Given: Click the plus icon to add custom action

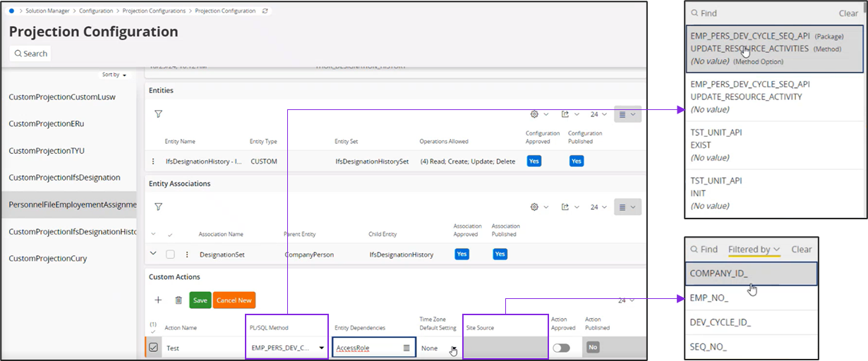Looking at the screenshot, I should click(158, 300).
